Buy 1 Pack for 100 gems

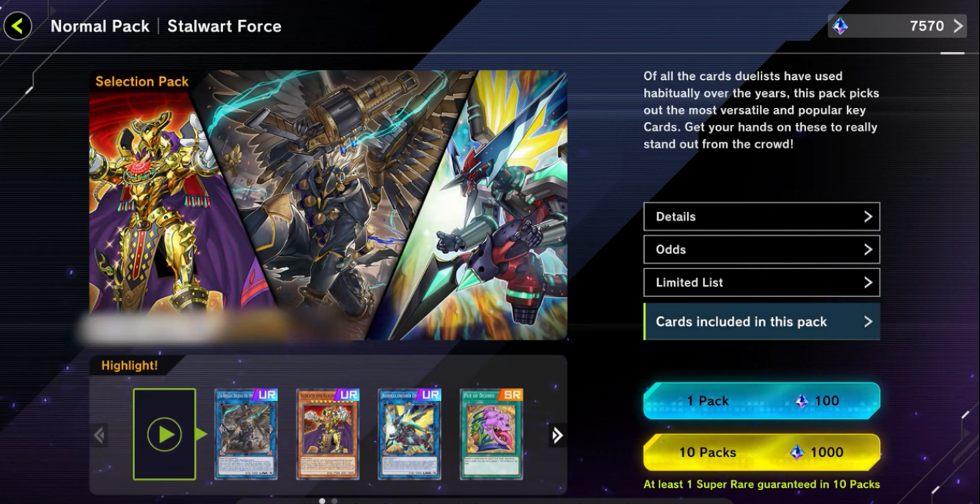coord(761,401)
